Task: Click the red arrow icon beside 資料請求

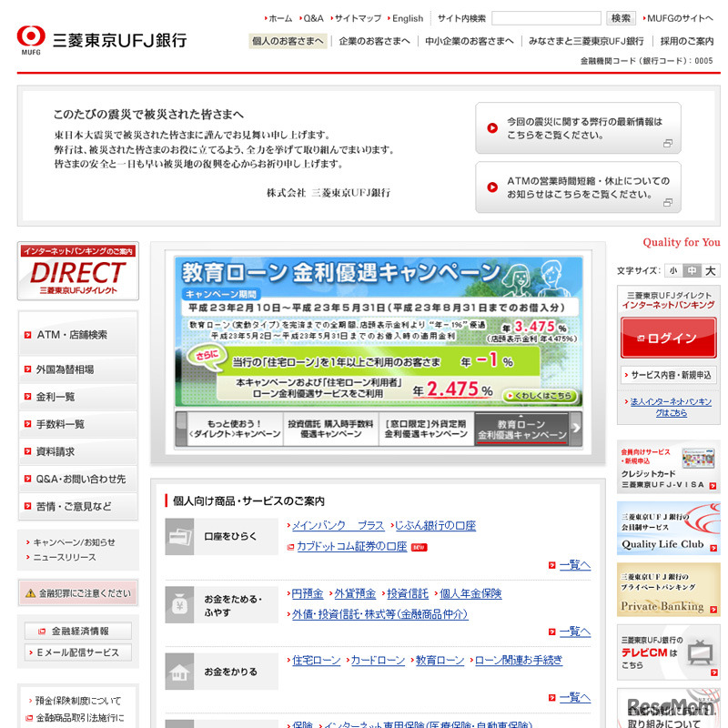Action: click(28, 451)
